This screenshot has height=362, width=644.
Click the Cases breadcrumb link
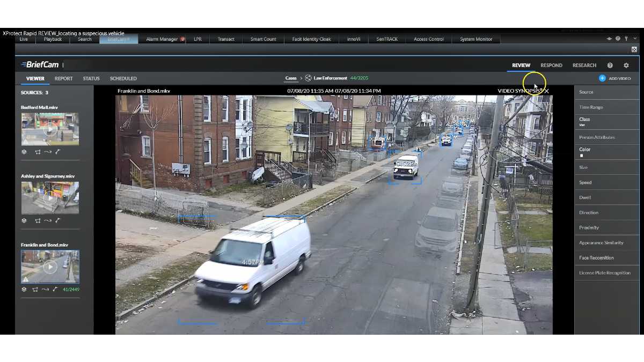coord(291,78)
